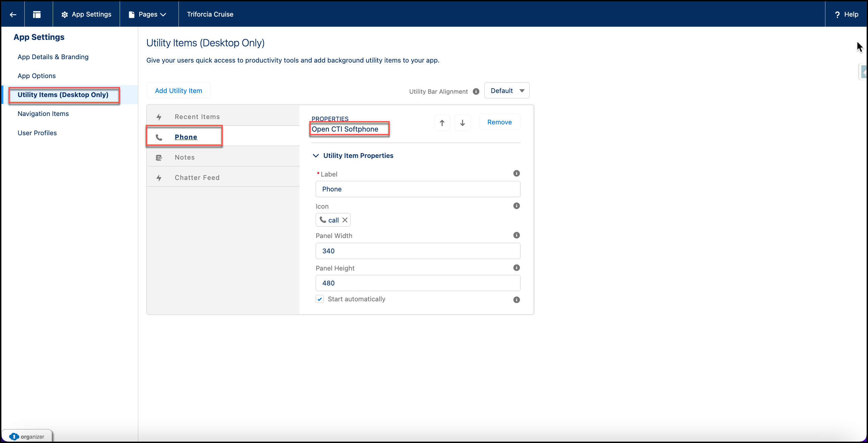Move utility item up with arrow

(442, 122)
